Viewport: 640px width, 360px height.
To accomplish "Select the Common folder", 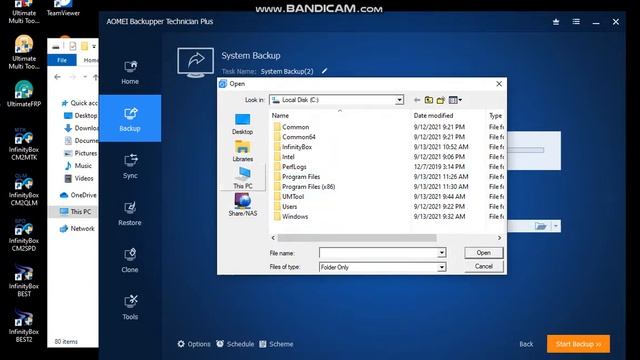I will tap(296, 127).
